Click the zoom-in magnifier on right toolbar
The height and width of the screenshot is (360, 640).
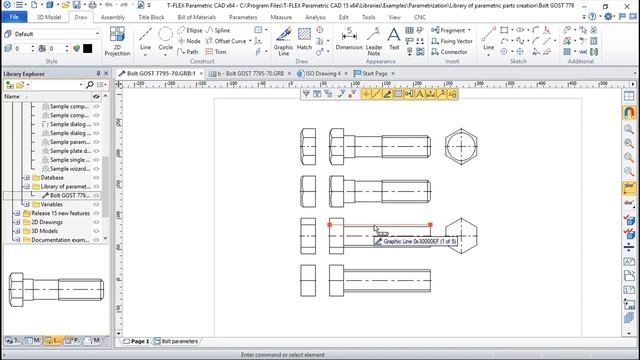click(x=629, y=129)
